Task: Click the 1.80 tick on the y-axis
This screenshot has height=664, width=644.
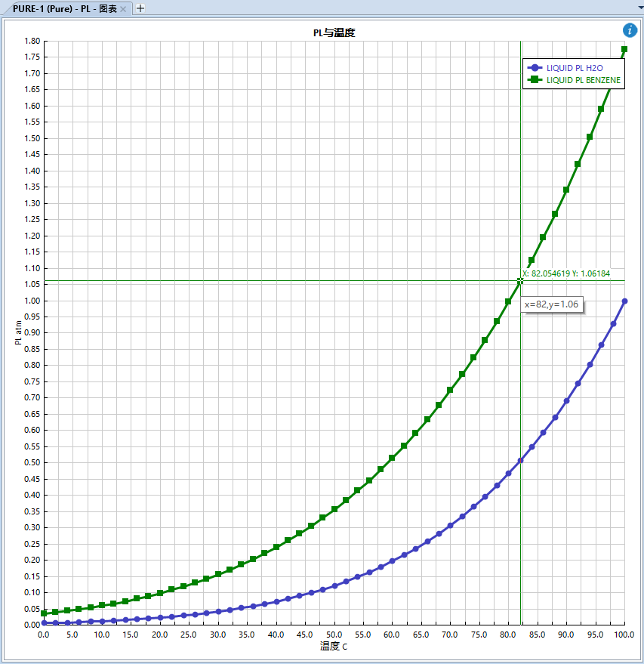Action: click(x=30, y=41)
